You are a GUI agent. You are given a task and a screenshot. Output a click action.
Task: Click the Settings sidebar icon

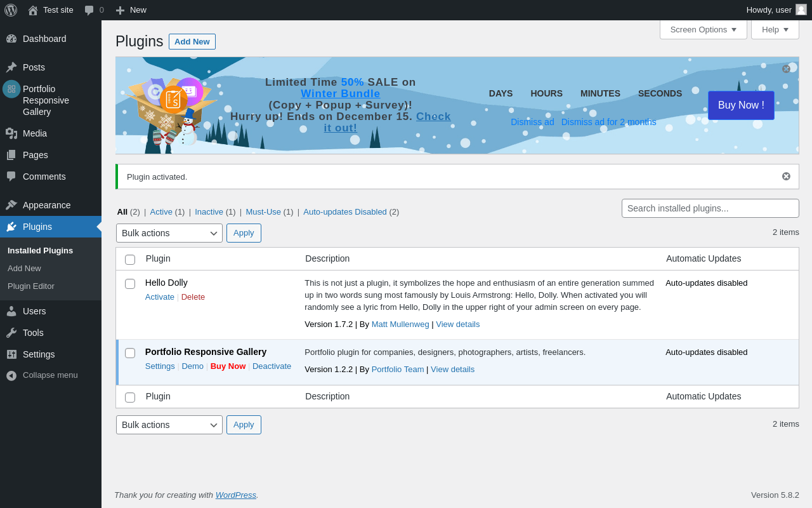click(x=11, y=354)
